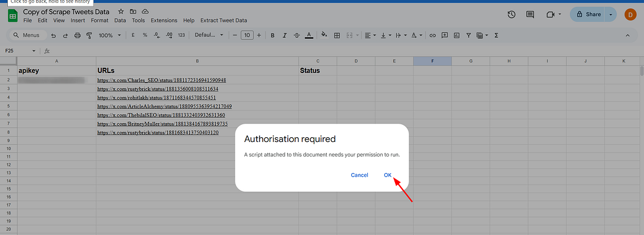The height and width of the screenshot is (235, 644).
Task: Open the BritneyMuller tweet URL link
Action: (x=162, y=124)
